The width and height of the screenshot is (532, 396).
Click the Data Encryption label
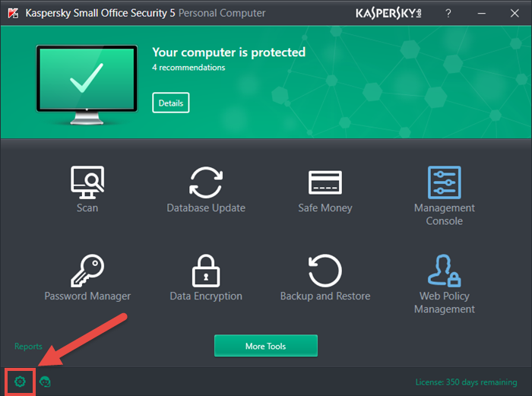[206, 296]
